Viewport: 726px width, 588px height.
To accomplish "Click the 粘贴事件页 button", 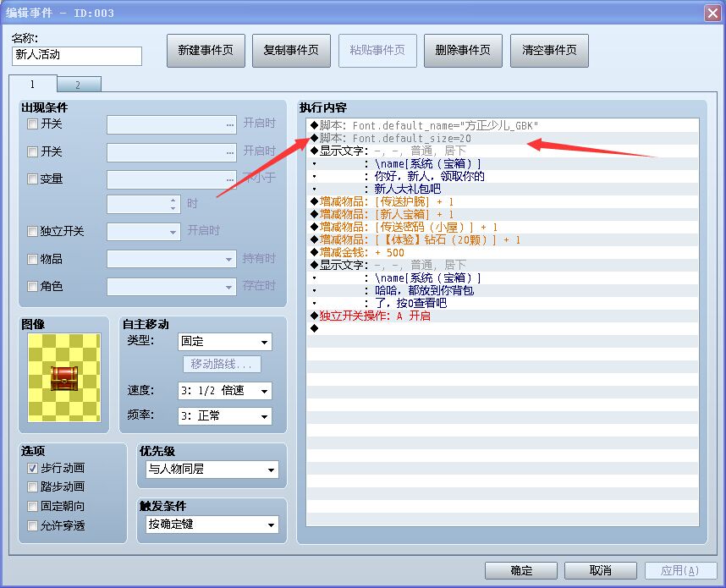I will pyautogui.click(x=377, y=51).
